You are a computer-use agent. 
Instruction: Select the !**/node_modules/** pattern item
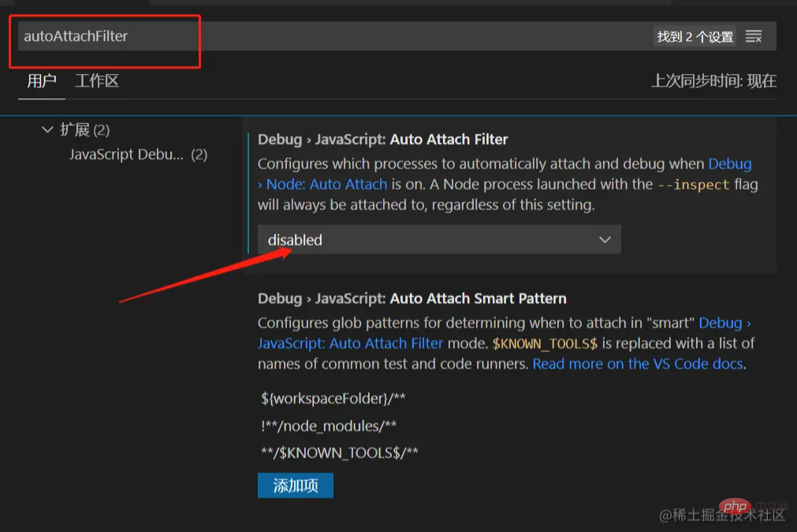click(328, 426)
